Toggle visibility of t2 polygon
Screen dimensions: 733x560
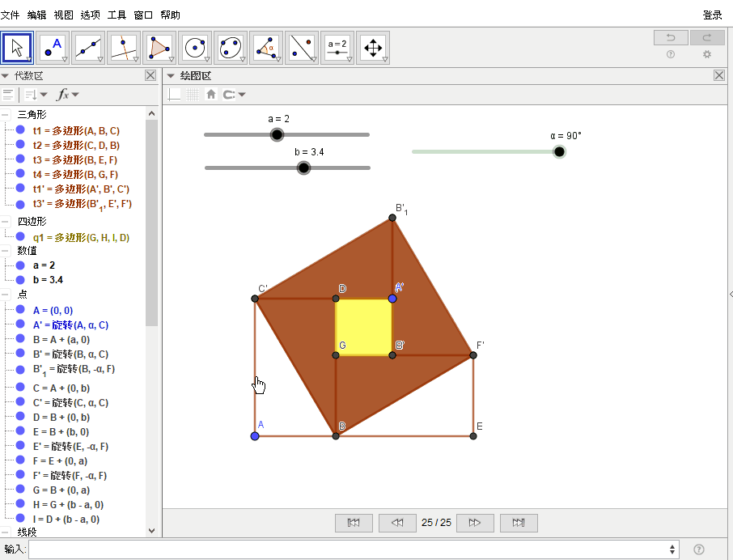(x=20, y=144)
